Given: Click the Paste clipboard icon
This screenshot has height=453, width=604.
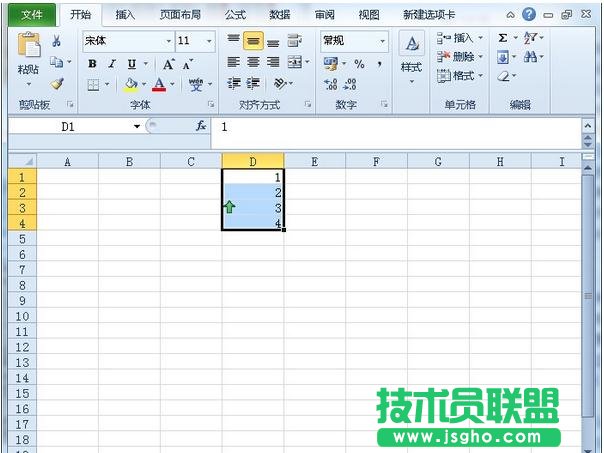Looking at the screenshot, I should [x=28, y=50].
